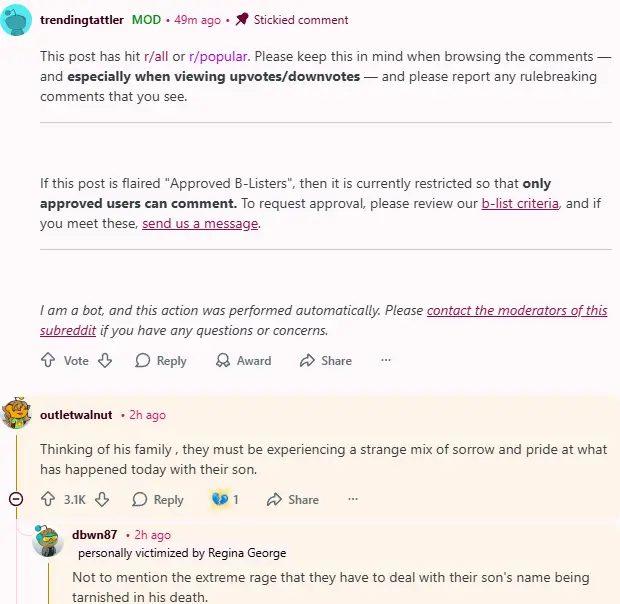Open more options on outletwalnut's comment
This screenshot has width=620, height=604.
point(353,499)
